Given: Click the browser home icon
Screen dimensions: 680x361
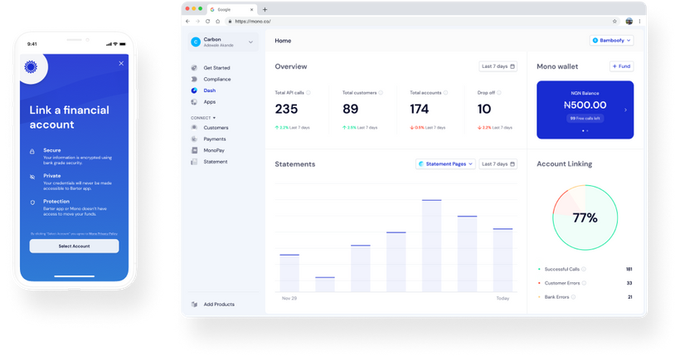Looking at the screenshot, I should (x=218, y=21).
